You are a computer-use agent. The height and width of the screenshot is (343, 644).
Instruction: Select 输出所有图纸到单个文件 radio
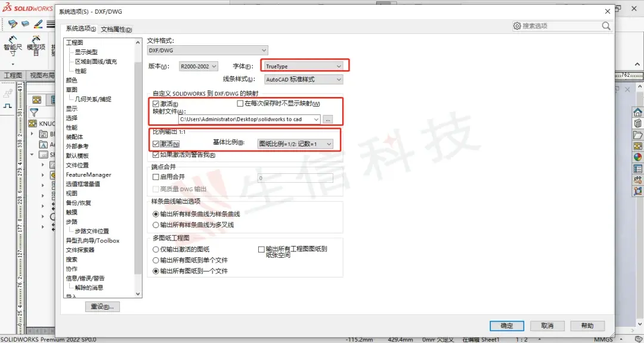[156, 260]
